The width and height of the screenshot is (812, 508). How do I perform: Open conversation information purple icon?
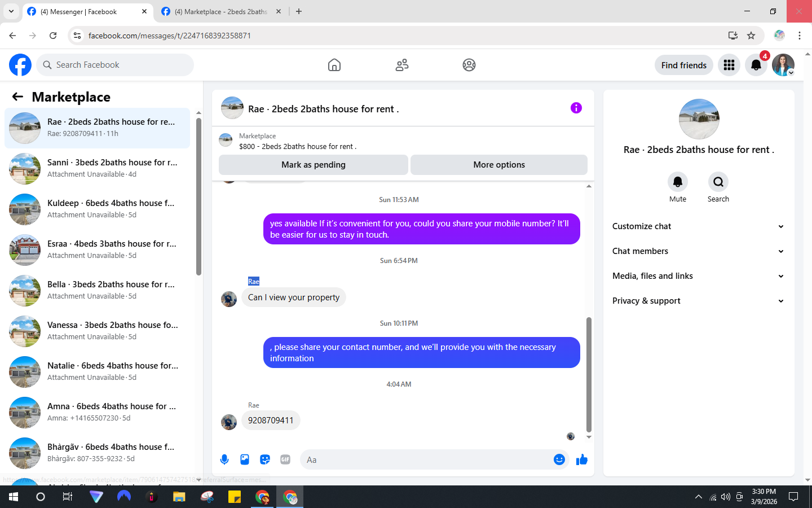point(576,108)
